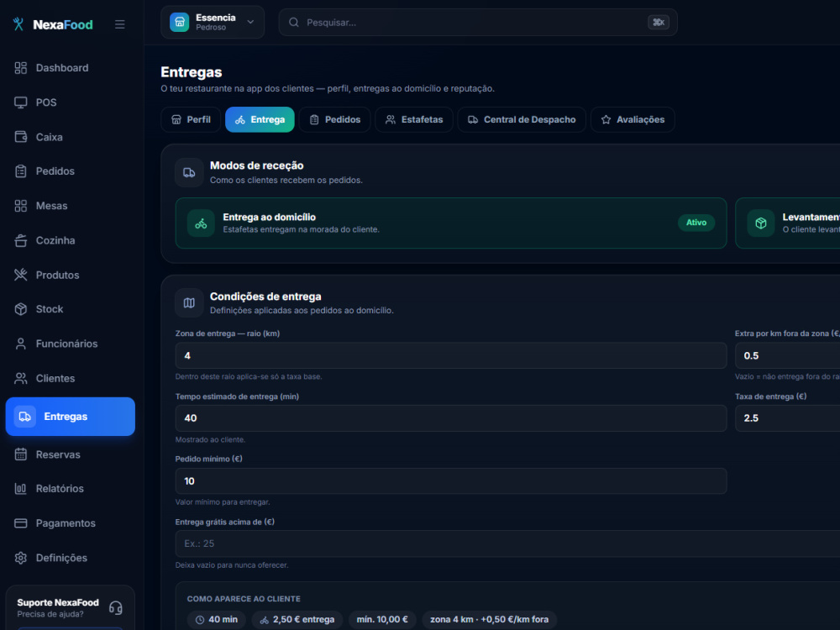The width and height of the screenshot is (840, 630).
Task: Switch to Central de Despacho tab
Action: tap(522, 119)
